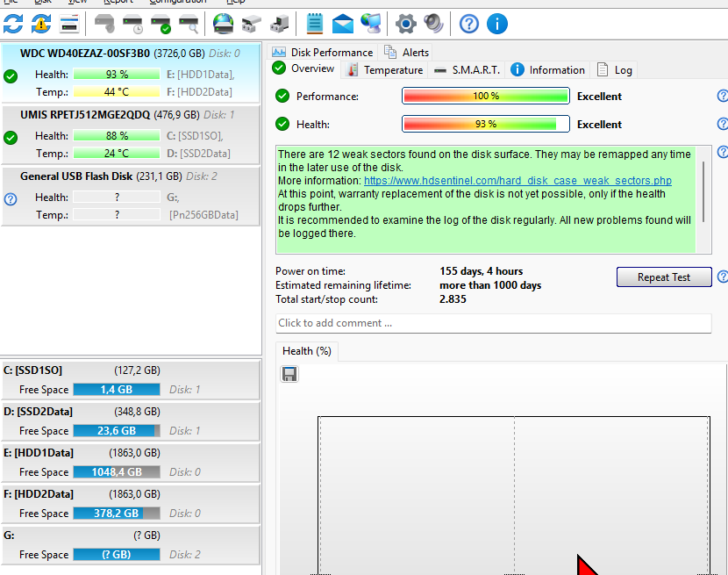Switch to the S.M.A.R.T. tab
The image size is (728, 575).
pyautogui.click(x=467, y=70)
